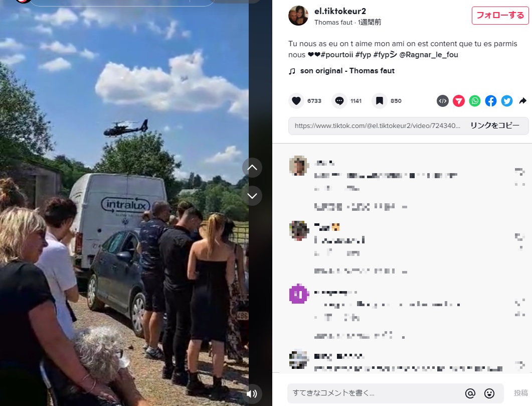Click the フォローする follow button
532x406 pixels.
500,15
